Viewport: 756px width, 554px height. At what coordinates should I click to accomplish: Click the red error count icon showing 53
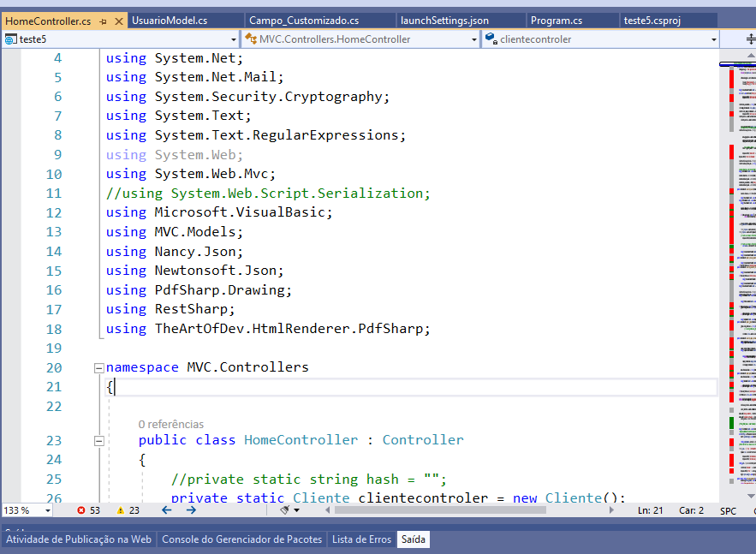coord(81,510)
